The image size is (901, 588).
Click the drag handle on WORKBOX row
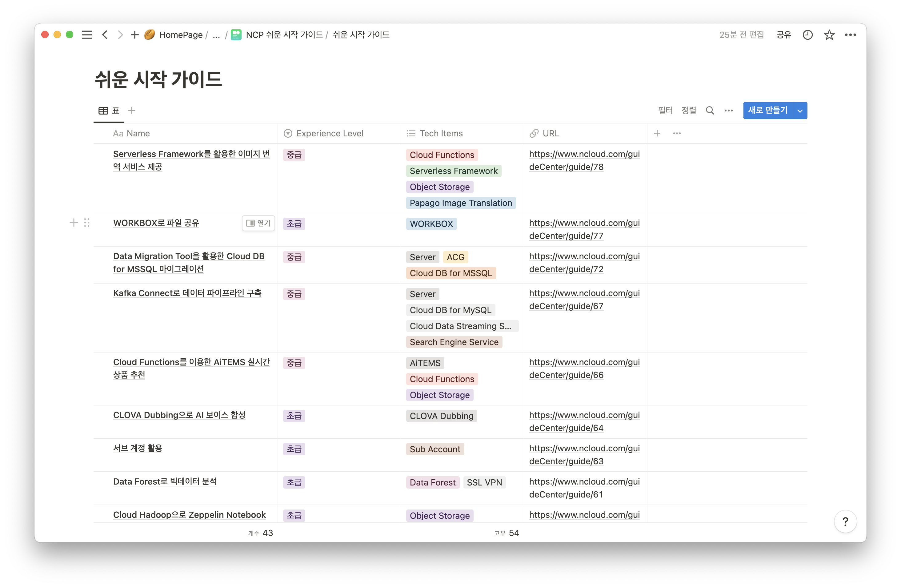(87, 223)
